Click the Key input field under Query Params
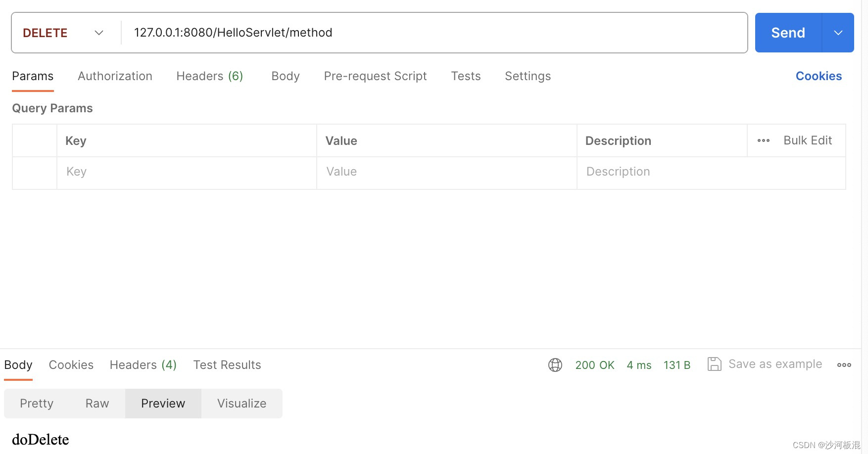Screen dimensions: 868x454 (x=186, y=172)
